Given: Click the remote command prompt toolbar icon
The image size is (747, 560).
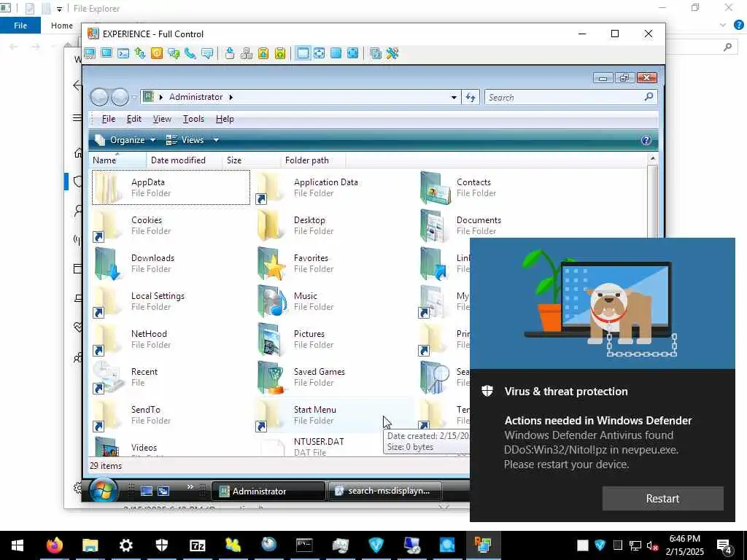Looking at the screenshot, I should point(123,53).
